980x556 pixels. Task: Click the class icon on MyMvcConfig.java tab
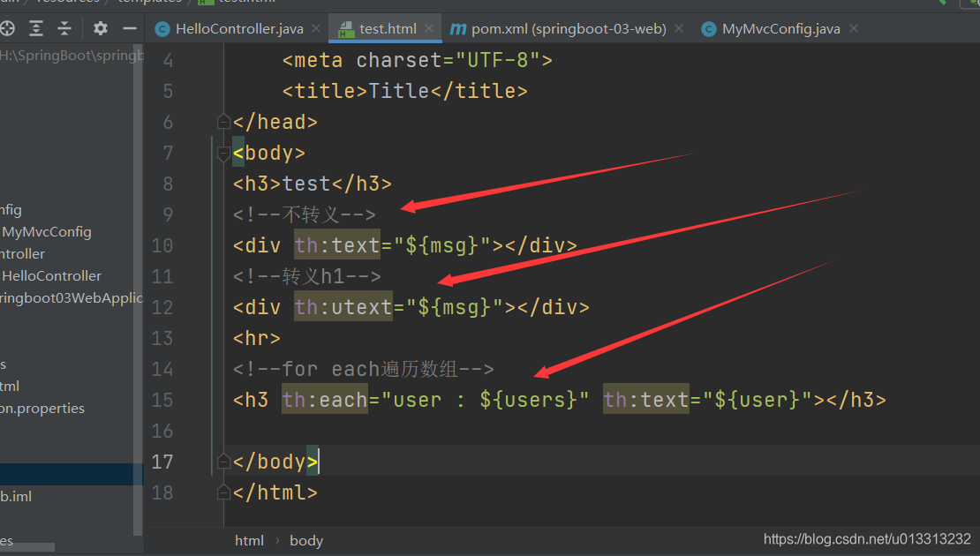pyautogui.click(x=709, y=29)
